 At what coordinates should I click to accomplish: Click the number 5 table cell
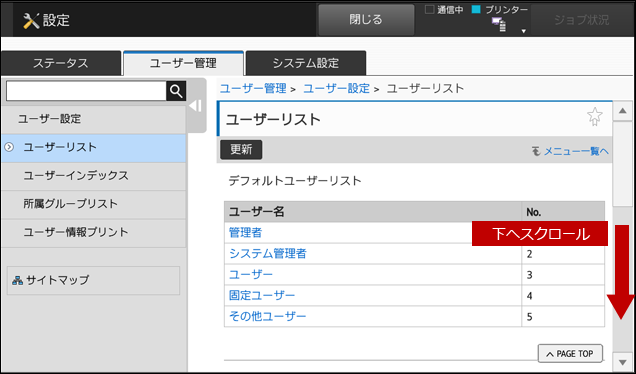[563, 316]
